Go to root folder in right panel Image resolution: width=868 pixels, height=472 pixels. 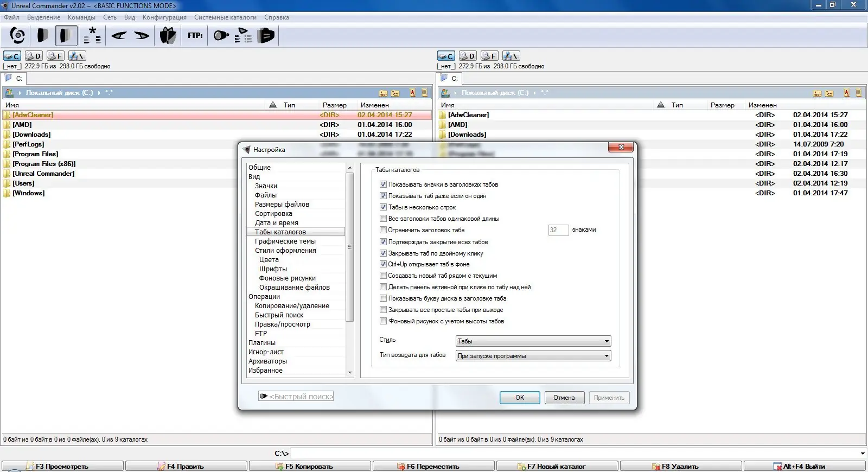pos(818,93)
